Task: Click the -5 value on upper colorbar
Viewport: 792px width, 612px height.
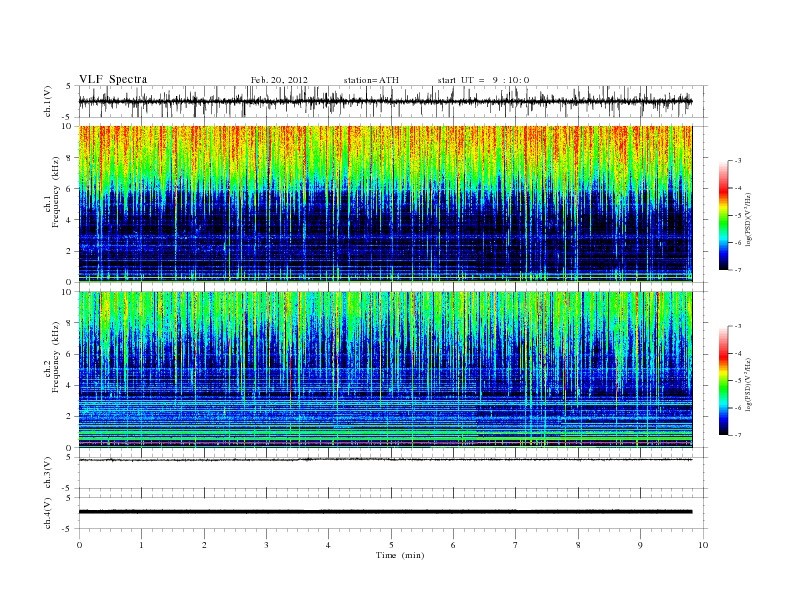Action: (x=737, y=215)
